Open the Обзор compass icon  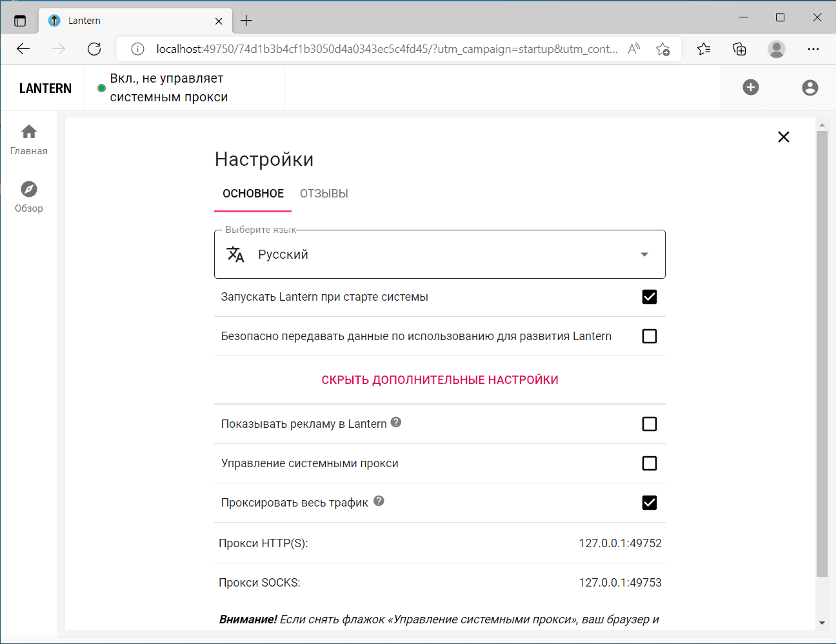coord(29,189)
